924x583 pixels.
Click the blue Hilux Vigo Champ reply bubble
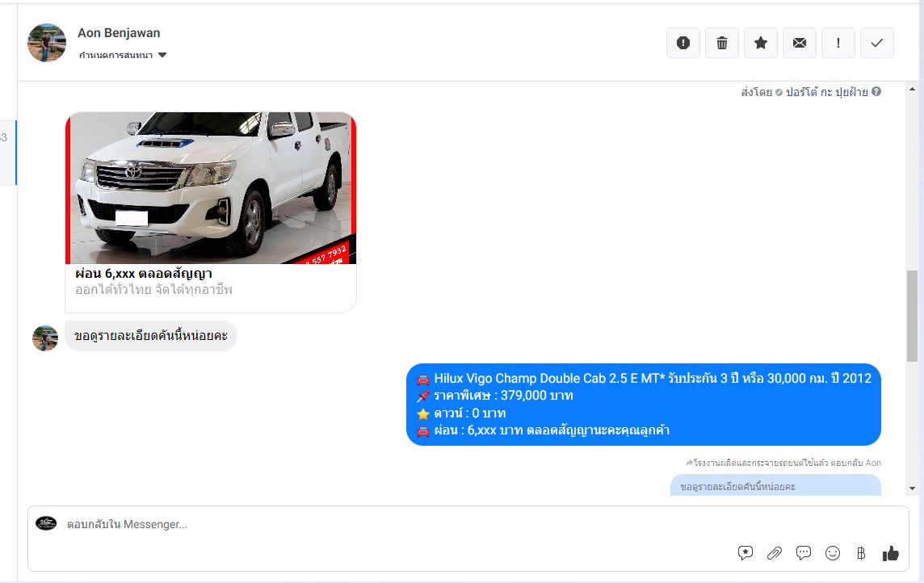[644, 404]
